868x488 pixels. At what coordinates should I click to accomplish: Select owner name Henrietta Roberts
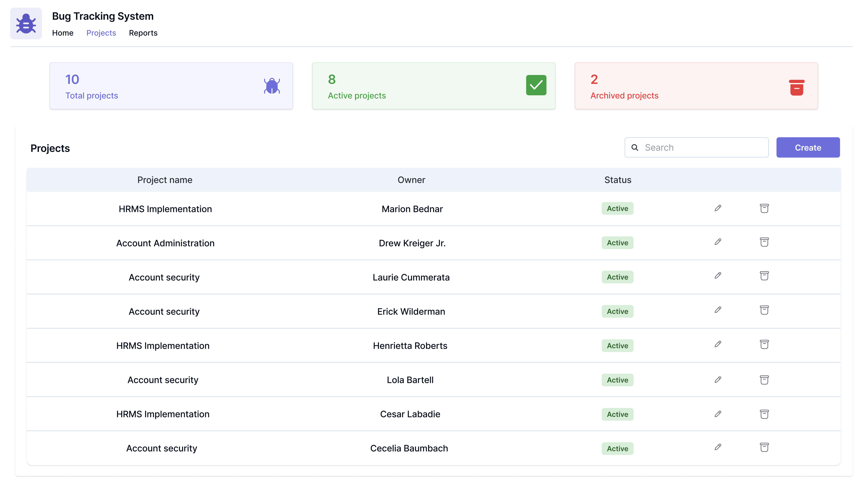(x=410, y=346)
